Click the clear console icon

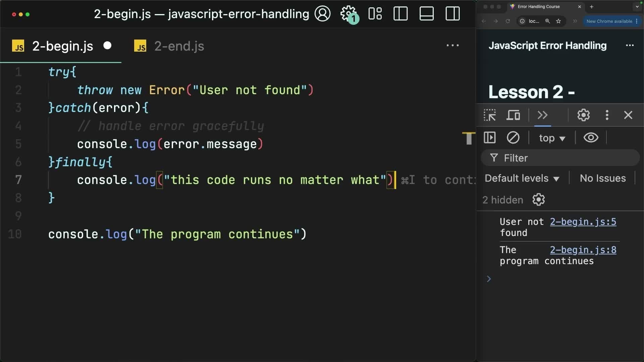513,138
